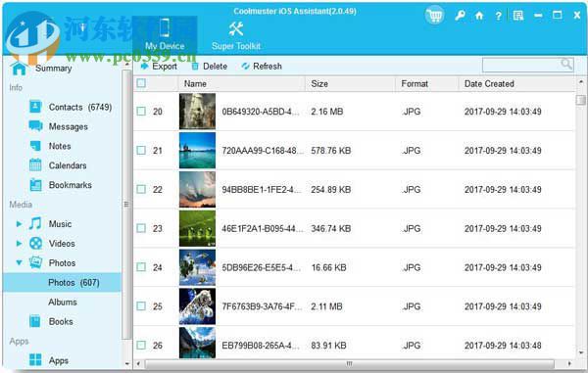The width and height of the screenshot is (588, 373).
Task: Click the Refresh arrows icon
Action: [245, 67]
